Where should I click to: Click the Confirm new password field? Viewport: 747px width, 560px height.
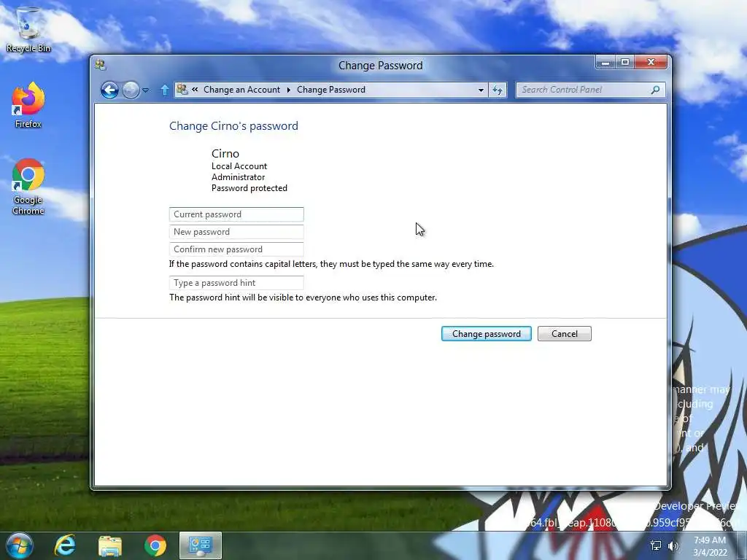(236, 249)
